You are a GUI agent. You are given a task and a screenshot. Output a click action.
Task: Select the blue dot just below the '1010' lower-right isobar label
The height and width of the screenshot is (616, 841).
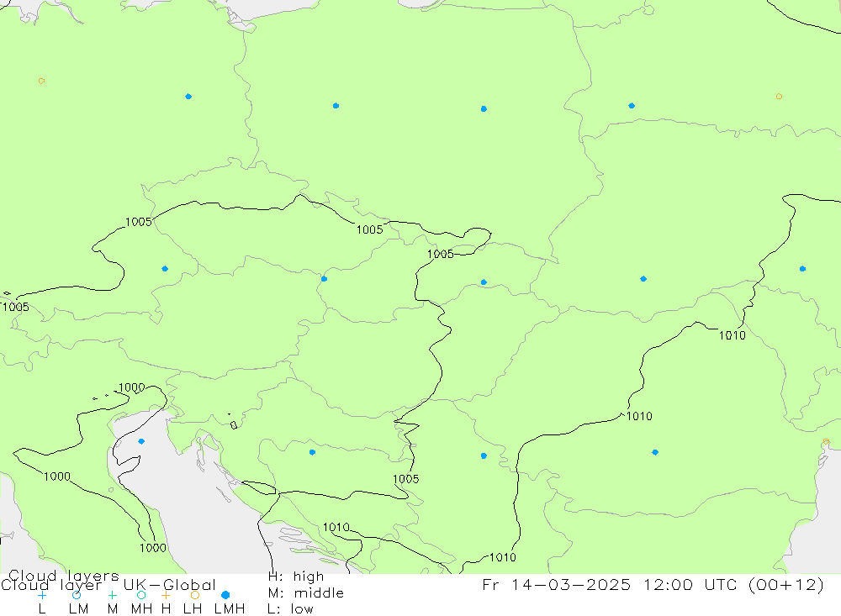655,452
